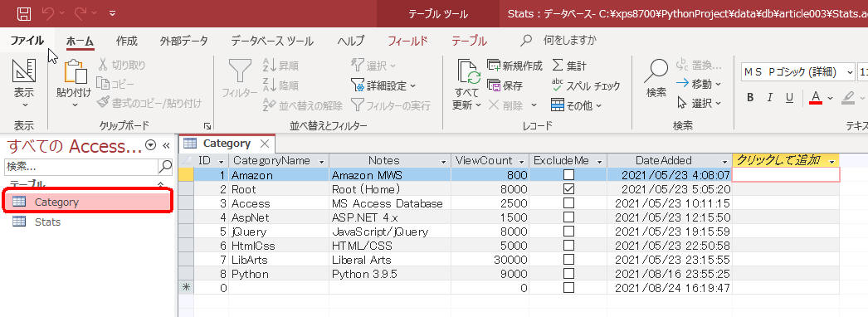The width and height of the screenshot is (868, 317).
Task: Open the クリップボード dialog launcher
Action: (x=207, y=126)
